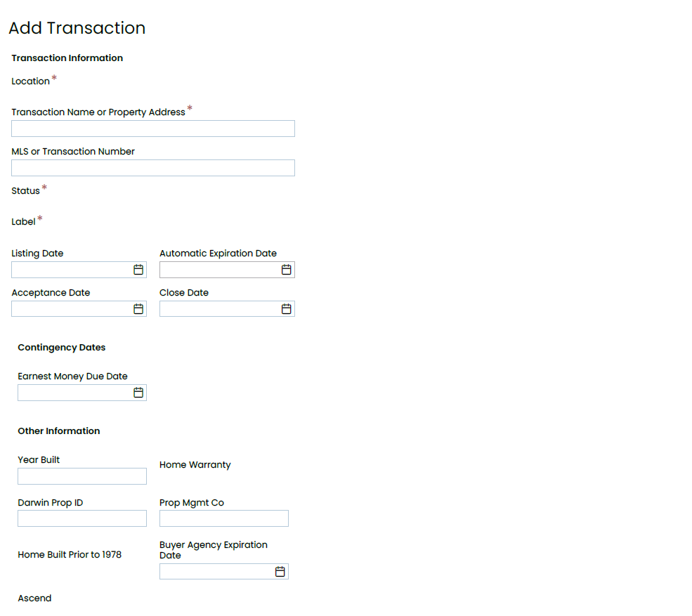This screenshot has height=616, width=692.
Task: Click the Home Built Prior to 1978 label
Action: [x=70, y=555]
